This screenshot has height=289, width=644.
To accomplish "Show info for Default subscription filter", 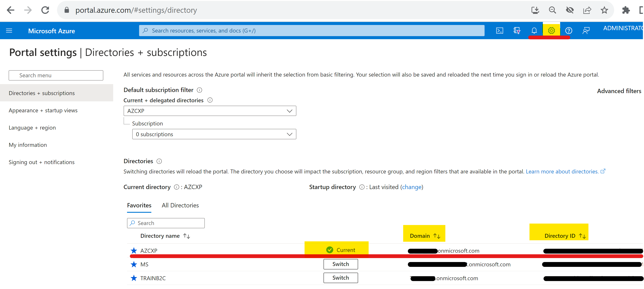I will click(199, 90).
